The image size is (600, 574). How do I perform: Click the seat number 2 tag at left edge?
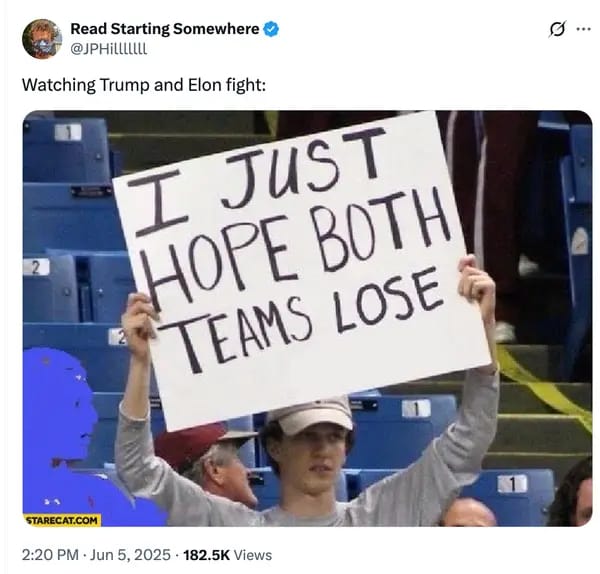pyautogui.click(x=36, y=267)
